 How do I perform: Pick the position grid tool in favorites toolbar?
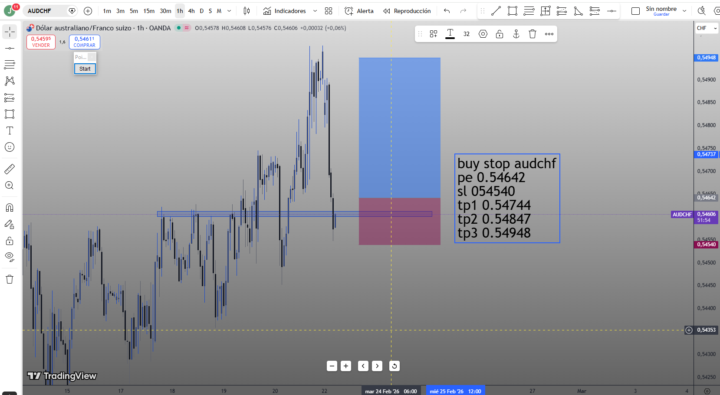pos(546,11)
